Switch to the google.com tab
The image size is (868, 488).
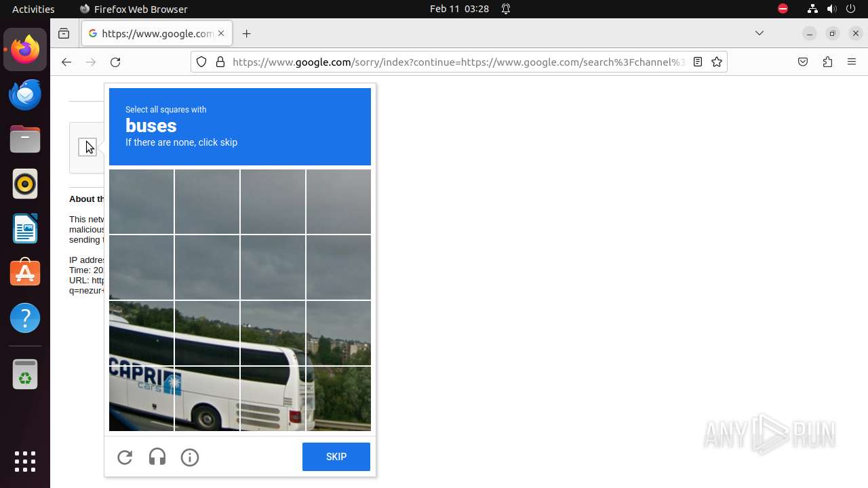click(x=157, y=33)
